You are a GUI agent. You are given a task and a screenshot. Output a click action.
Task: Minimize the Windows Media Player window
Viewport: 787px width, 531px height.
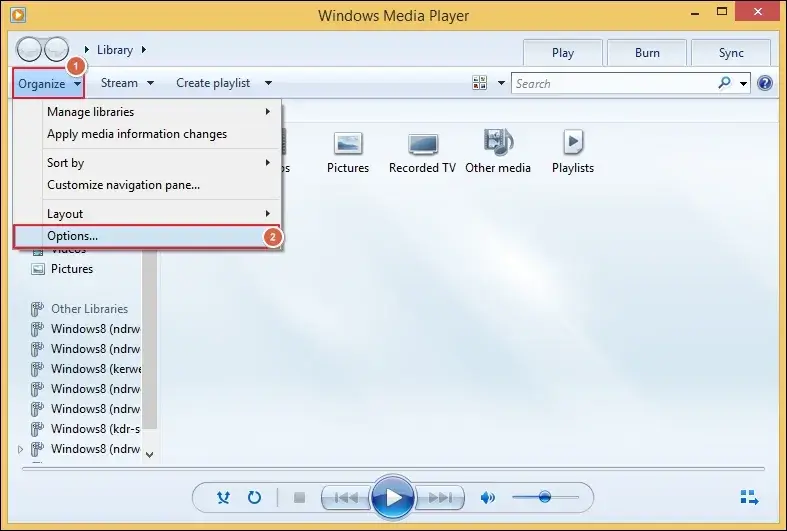[x=695, y=13]
